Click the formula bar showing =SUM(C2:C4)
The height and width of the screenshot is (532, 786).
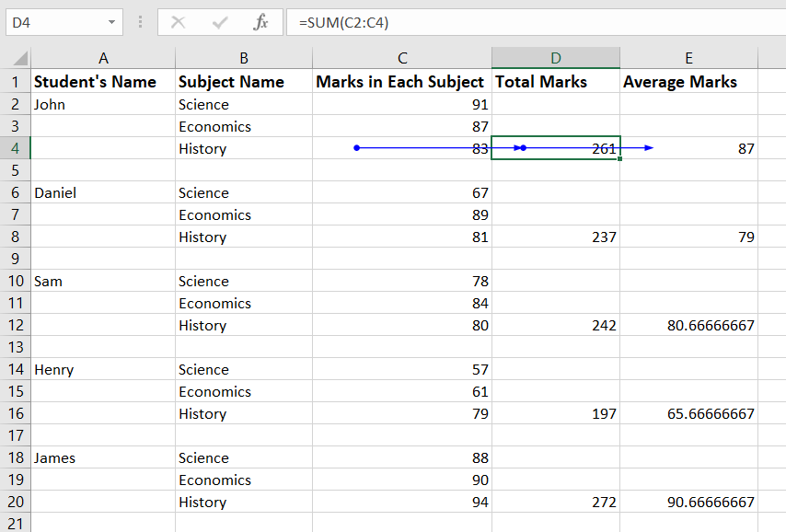coord(534,22)
